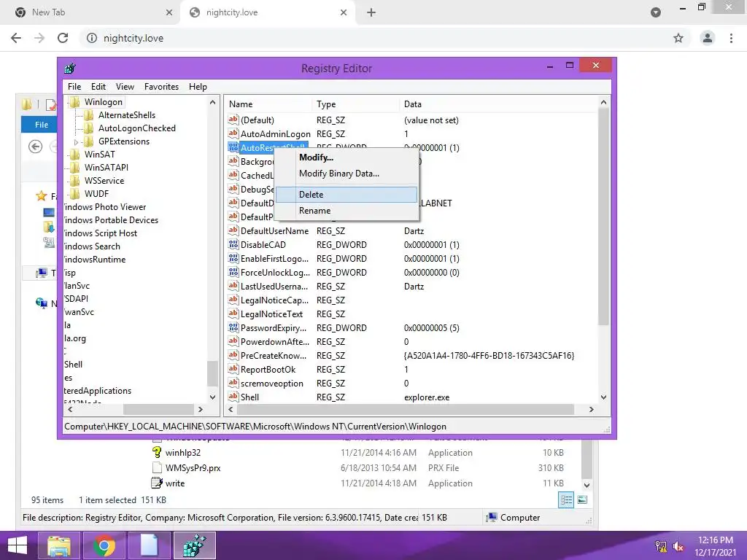Click the site information icon in address bar
Screen dimensions: 747x560
pyautogui.click(x=92, y=38)
